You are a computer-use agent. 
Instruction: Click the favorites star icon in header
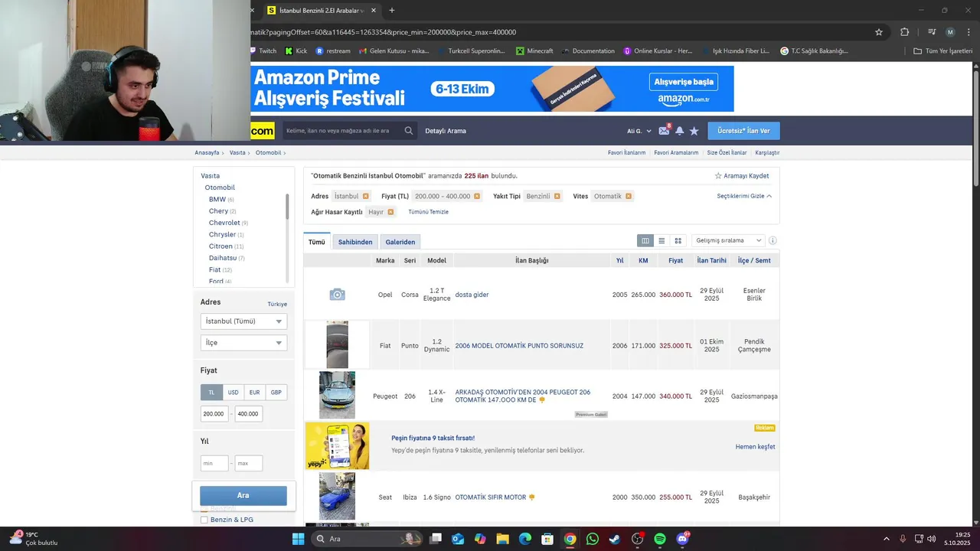[x=694, y=131]
